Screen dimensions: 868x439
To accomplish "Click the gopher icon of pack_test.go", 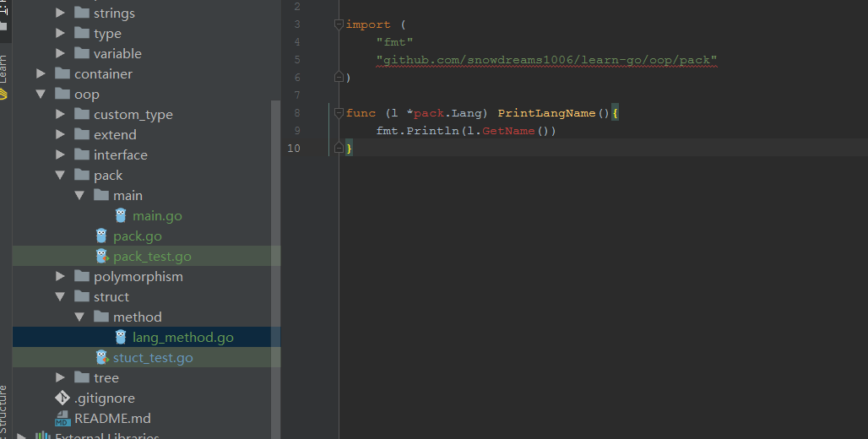I will 101,256.
